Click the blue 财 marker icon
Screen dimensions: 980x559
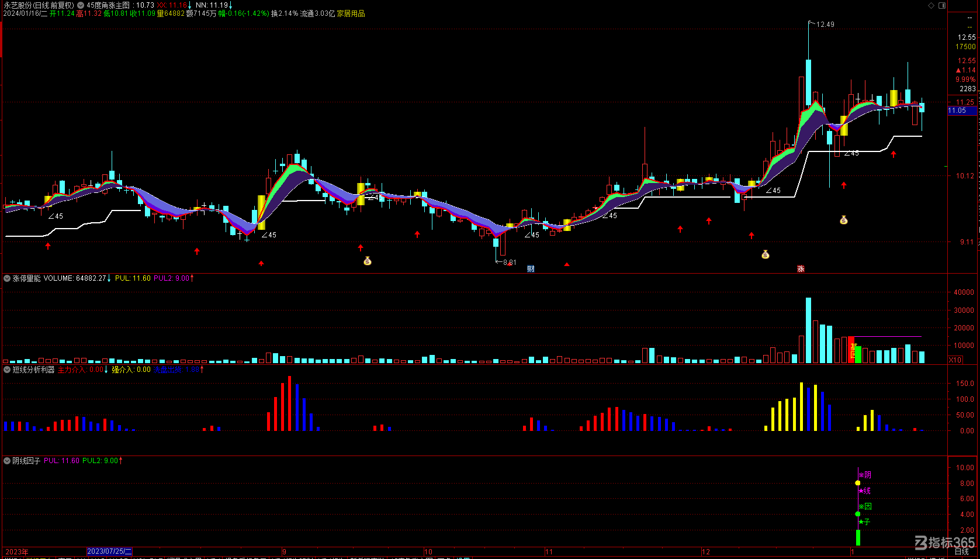531,269
